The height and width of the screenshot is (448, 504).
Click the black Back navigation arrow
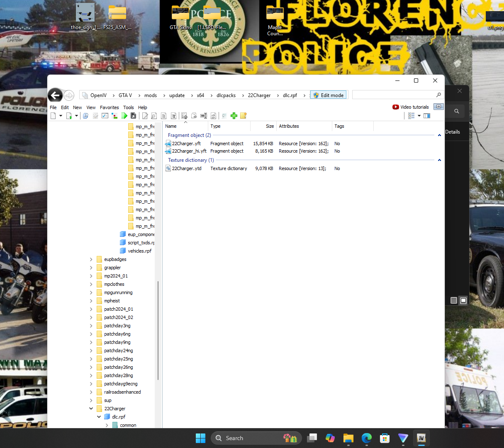click(55, 95)
